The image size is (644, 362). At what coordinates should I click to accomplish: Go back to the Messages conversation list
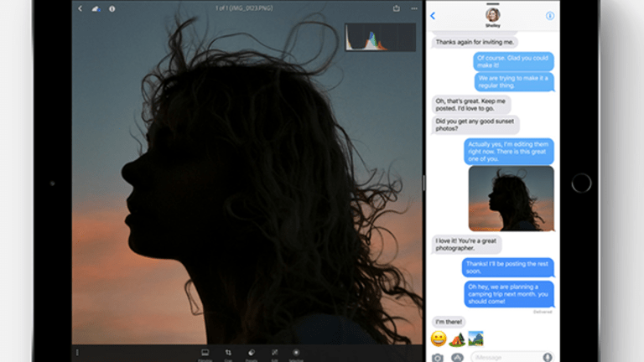[433, 16]
